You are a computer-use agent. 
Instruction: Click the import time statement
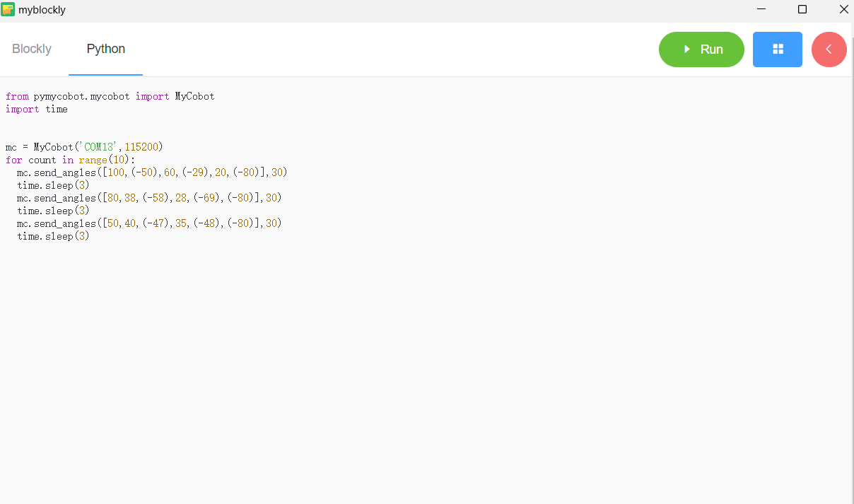point(37,109)
